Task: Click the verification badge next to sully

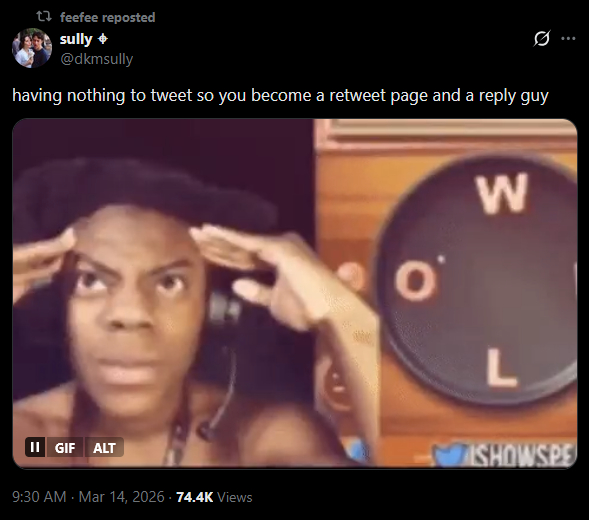Action: pyautogui.click(x=103, y=39)
